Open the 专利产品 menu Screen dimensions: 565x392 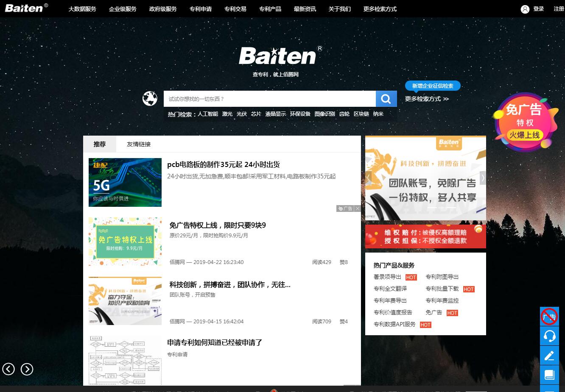pos(270,9)
